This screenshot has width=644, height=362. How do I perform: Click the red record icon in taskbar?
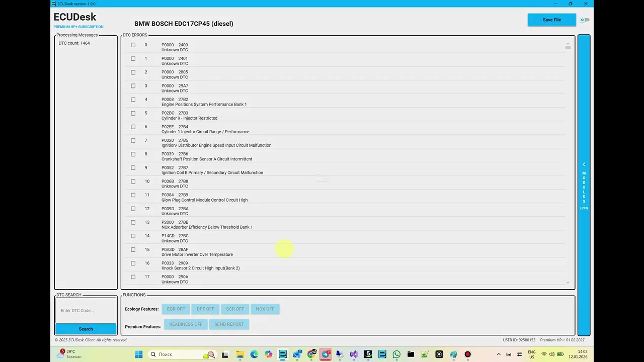[x=468, y=354]
